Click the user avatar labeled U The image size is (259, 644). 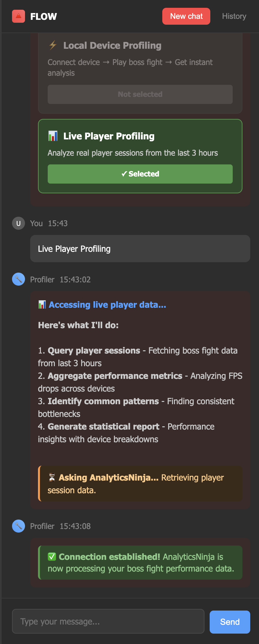(x=18, y=223)
